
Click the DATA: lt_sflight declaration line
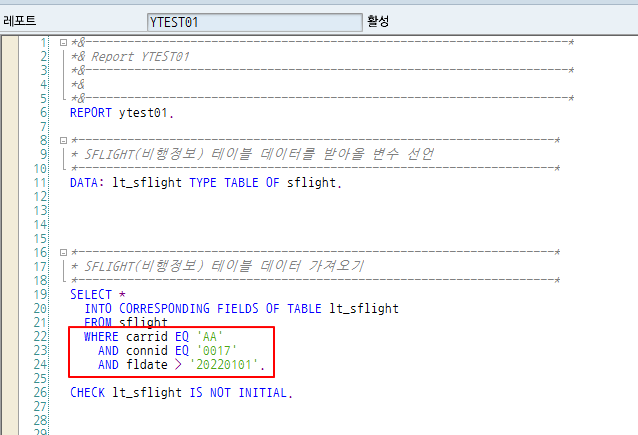pyautogui.click(x=205, y=183)
